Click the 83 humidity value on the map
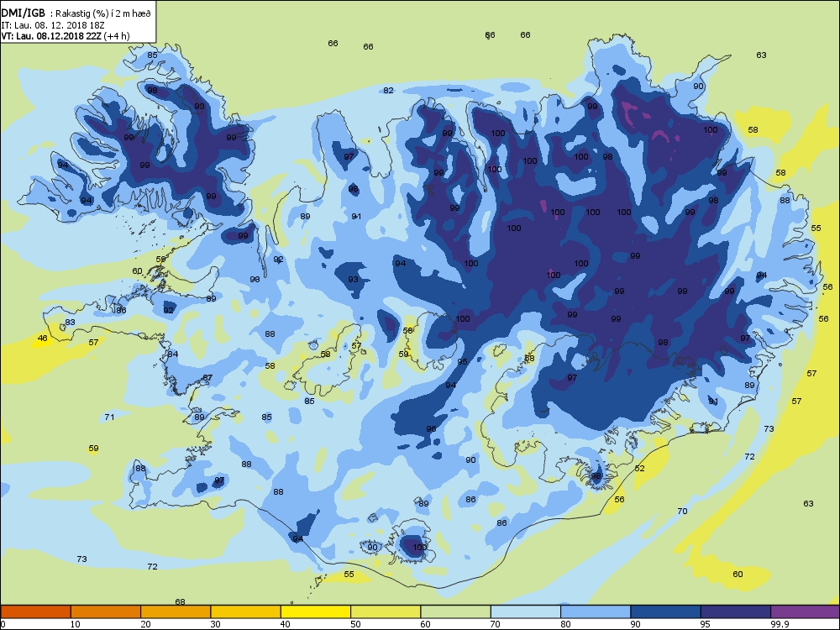 [x=71, y=322]
